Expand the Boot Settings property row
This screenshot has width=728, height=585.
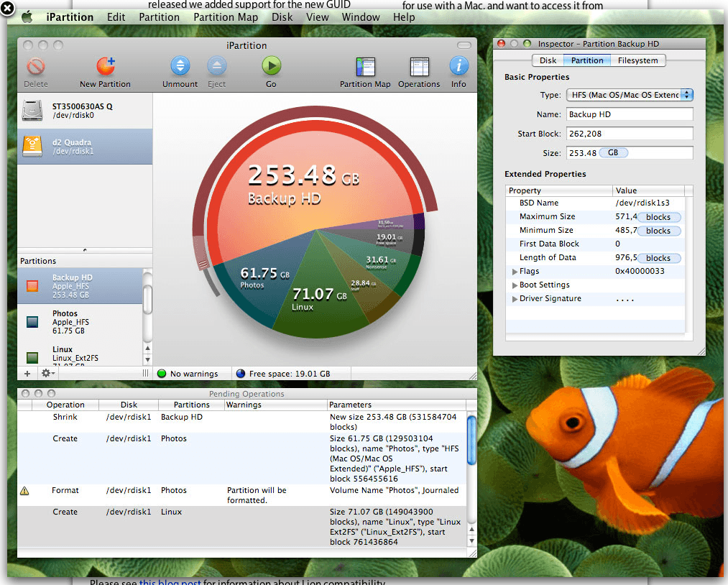(x=515, y=285)
